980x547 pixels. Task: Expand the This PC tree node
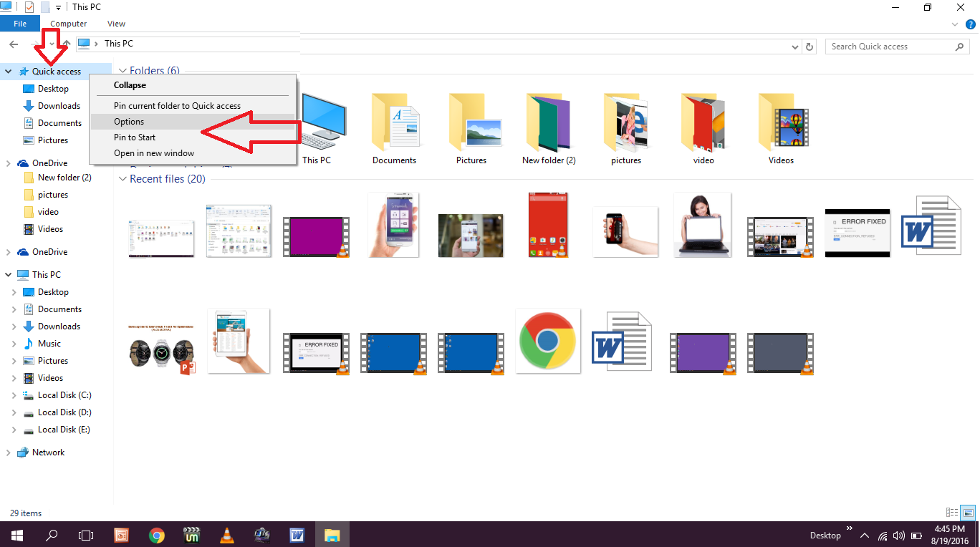[8, 274]
